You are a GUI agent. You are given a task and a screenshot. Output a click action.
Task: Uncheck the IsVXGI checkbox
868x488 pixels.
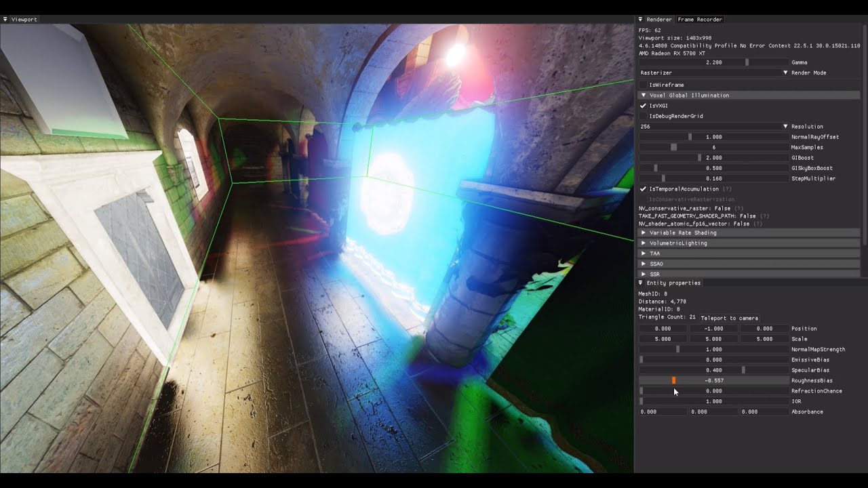pyautogui.click(x=643, y=106)
